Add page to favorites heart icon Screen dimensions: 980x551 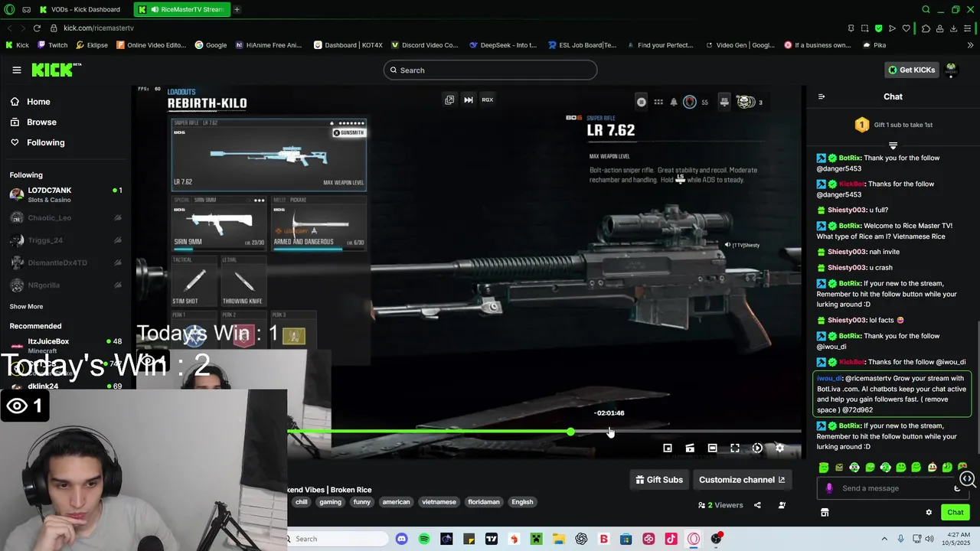click(x=906, y=28)
